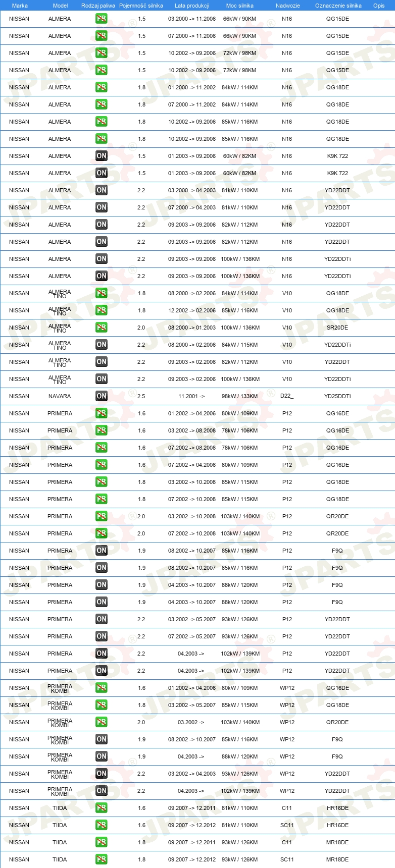Image resolution: width=395 pixels, height=868 pixels.
Task: Click PB fuel icon for Almera 03.2000 -> 11.2006
Action: click(x=102, y=19)
